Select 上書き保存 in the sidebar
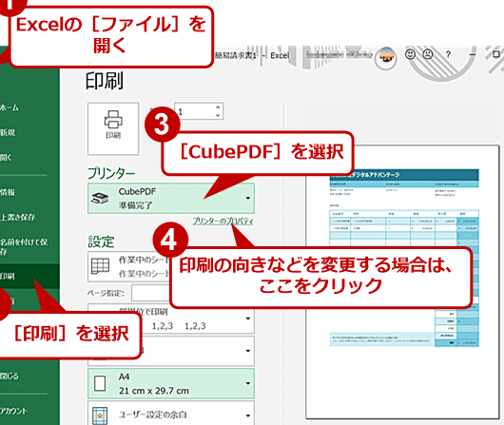 (x=18, y=217)
